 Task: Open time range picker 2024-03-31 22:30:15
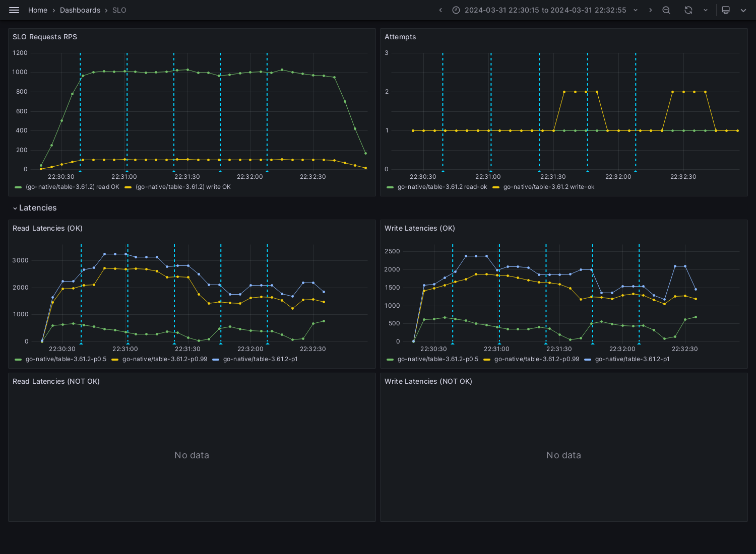click(x=545, y=10)
